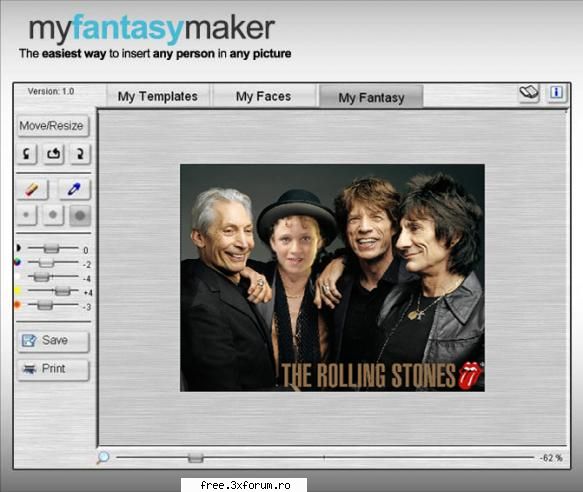Click the zoom slider handle
The width and height of the screenshot is (583, 492).
pos(196,457)
